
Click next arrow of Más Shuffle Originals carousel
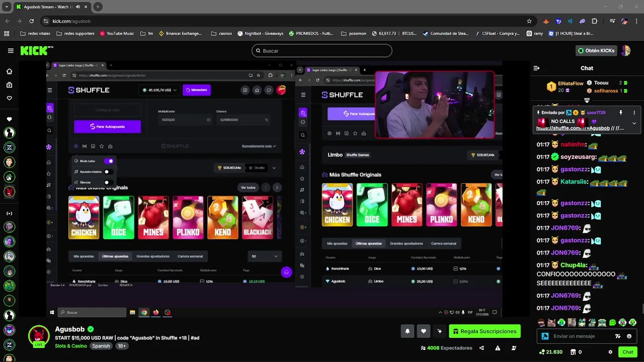click(x=277, y=188)
